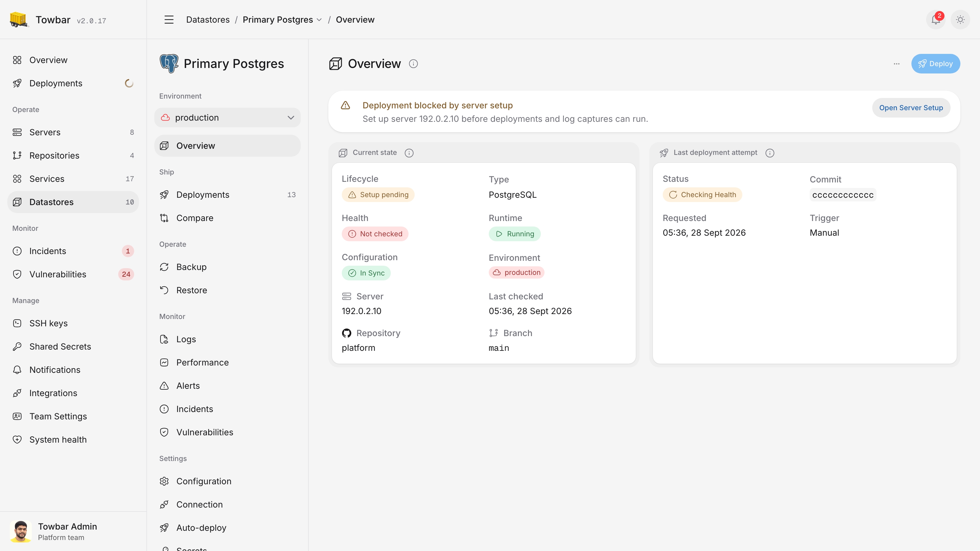Viewport: 980px width, 551px height.
Task: Click the commit hash cccccccccccc
Action: (843, 195)
